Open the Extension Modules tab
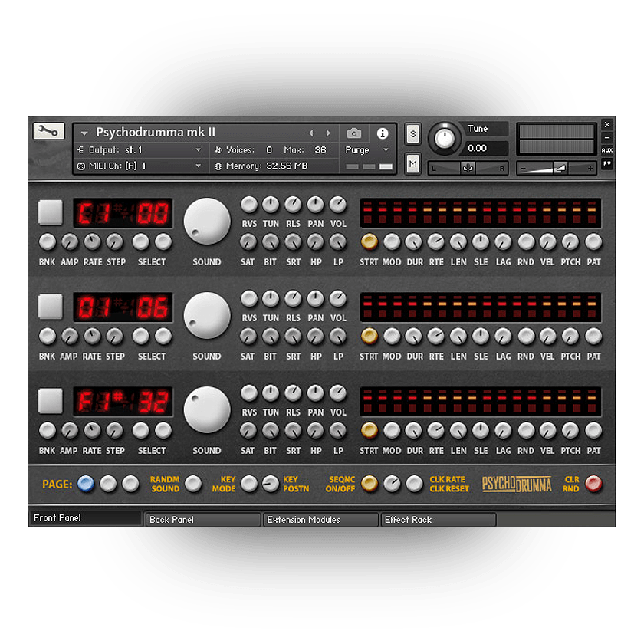644x644 pixels. 320,520
